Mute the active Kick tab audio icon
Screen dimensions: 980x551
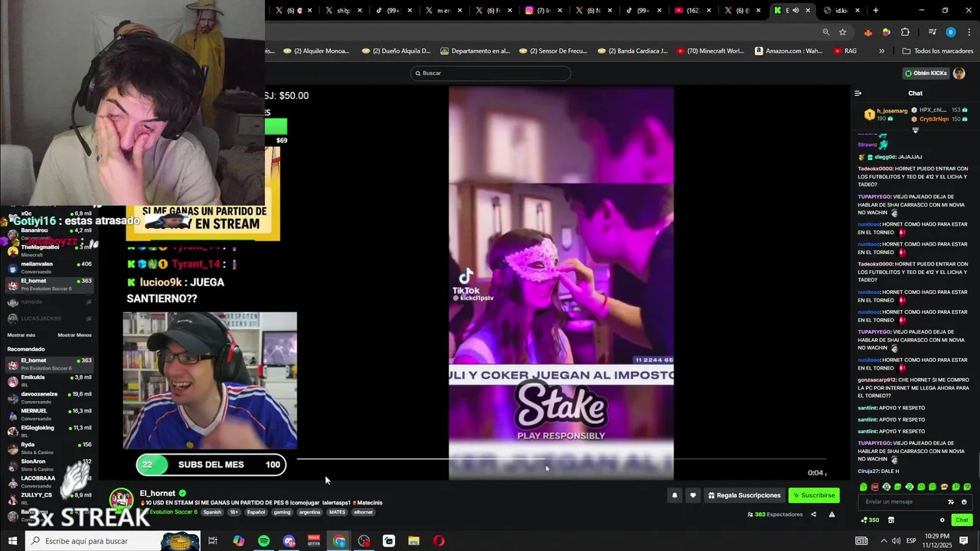(795, 11)
